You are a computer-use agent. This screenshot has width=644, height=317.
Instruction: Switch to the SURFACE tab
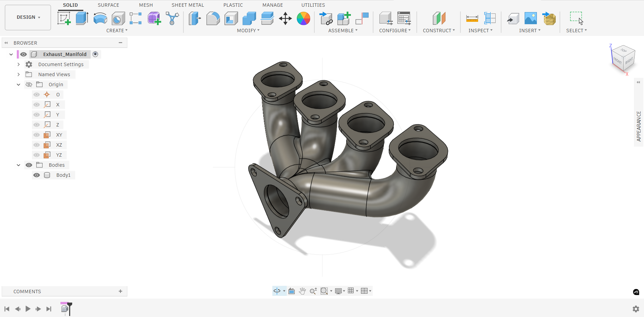click(108, 5)
